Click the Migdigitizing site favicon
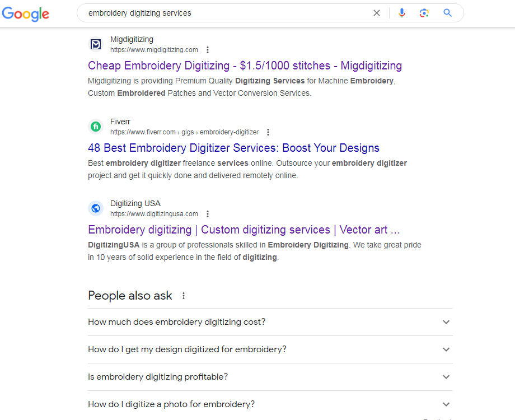Screen dimensions: 515x420 (96, 44)
